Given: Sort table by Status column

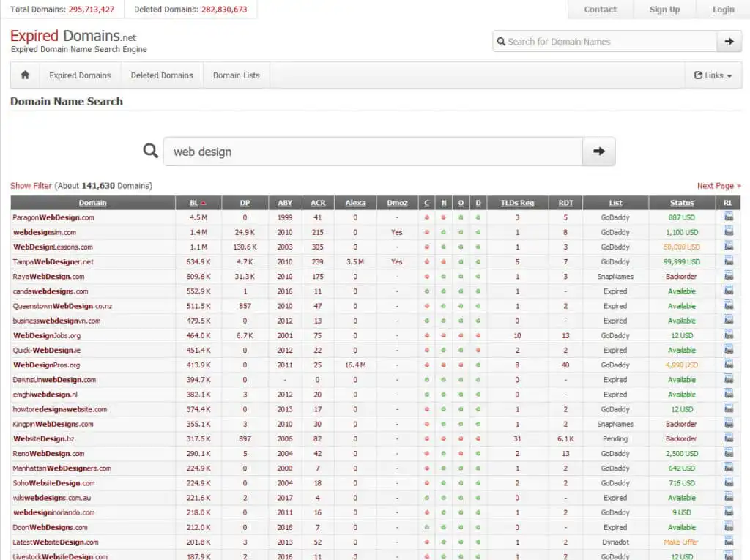Looking at the screenshot, I should (x=682, y=203).
